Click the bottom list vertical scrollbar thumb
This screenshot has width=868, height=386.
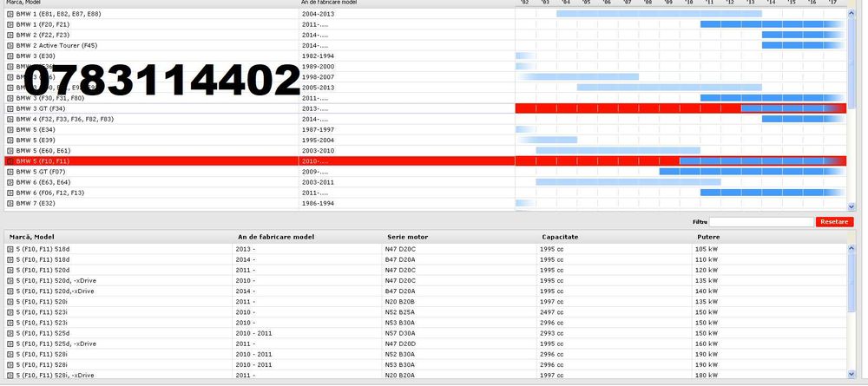(852, 282)
